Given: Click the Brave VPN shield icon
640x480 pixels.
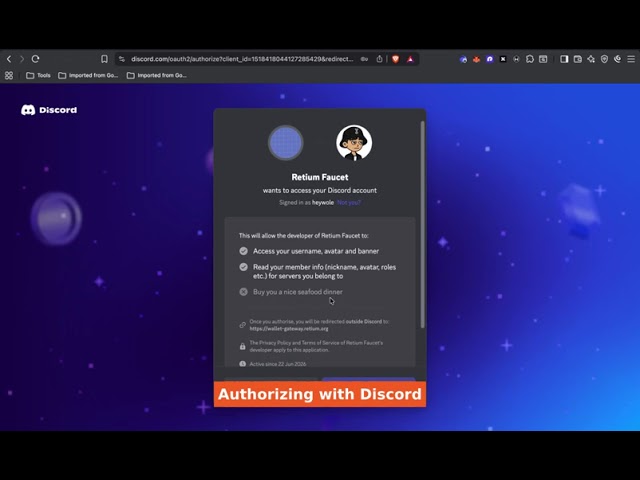Looking at the screenshot, I should [x=604, y=59].
